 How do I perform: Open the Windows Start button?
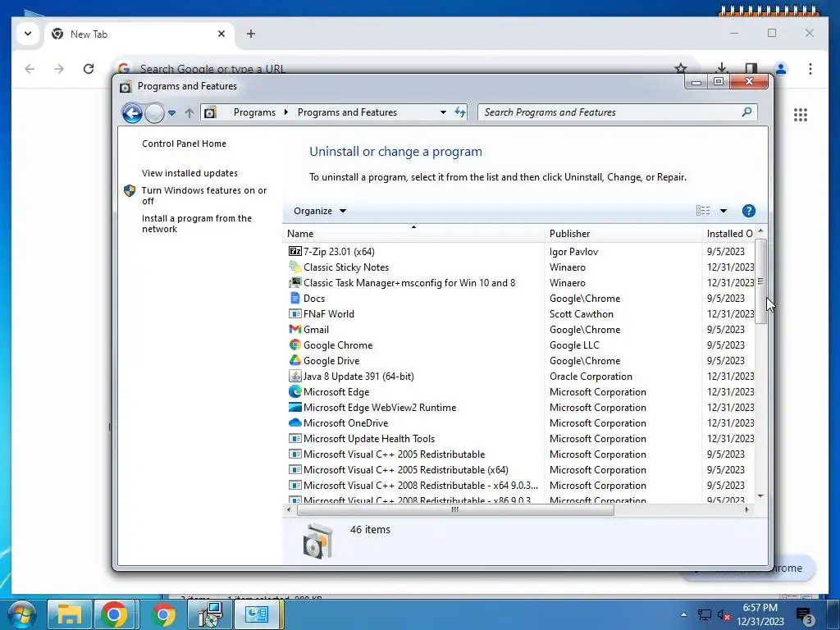coord(22,615)
